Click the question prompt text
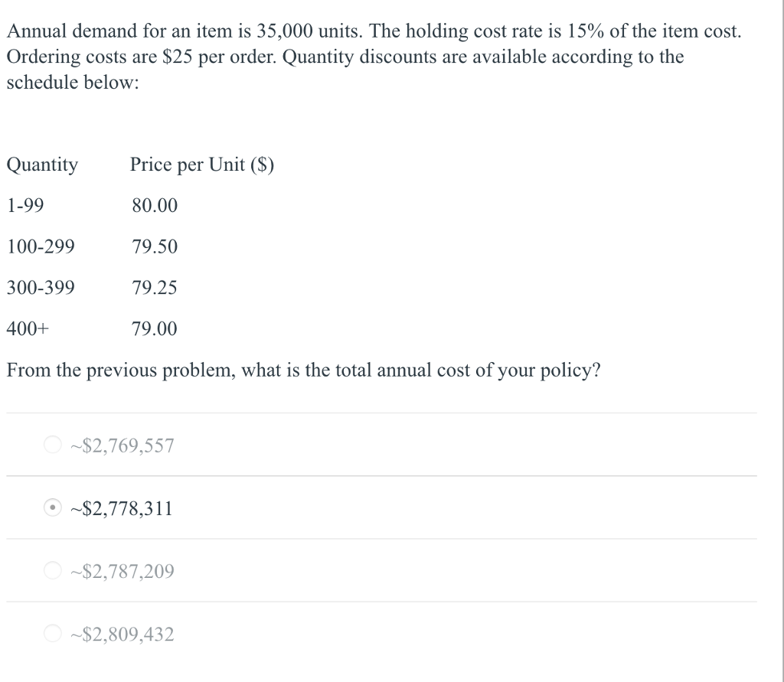 (x=303, y=370)
